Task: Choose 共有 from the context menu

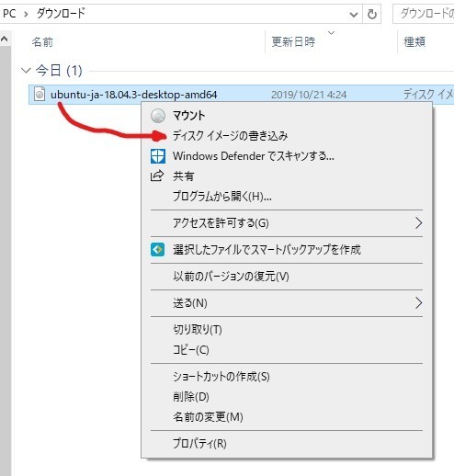Action: (287, 176)
